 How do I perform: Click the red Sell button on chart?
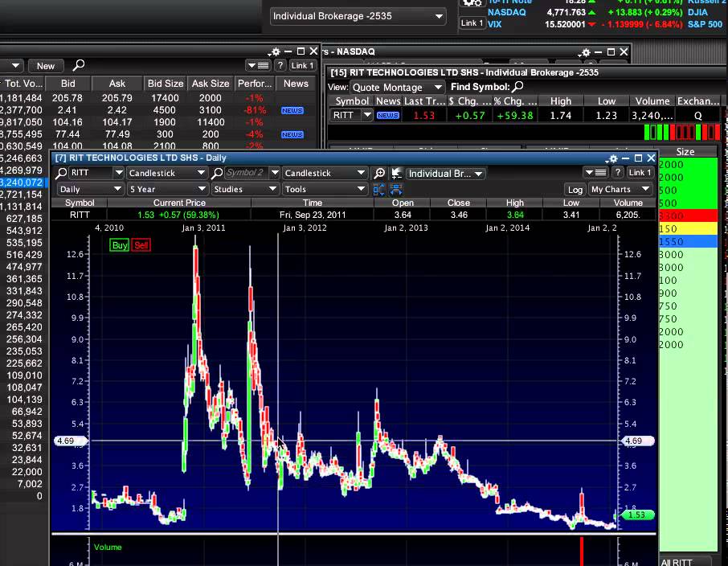(x=141, y=245)
